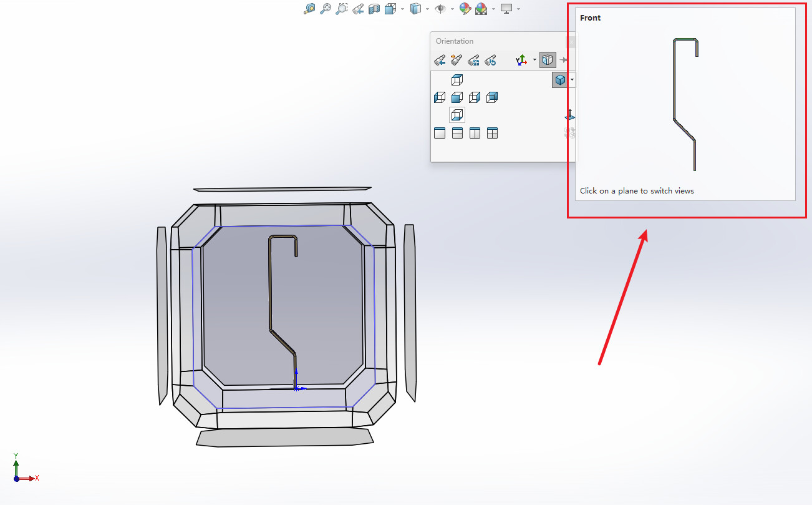
Task: Enable Four View viewport layout
Action: point(492,133)
